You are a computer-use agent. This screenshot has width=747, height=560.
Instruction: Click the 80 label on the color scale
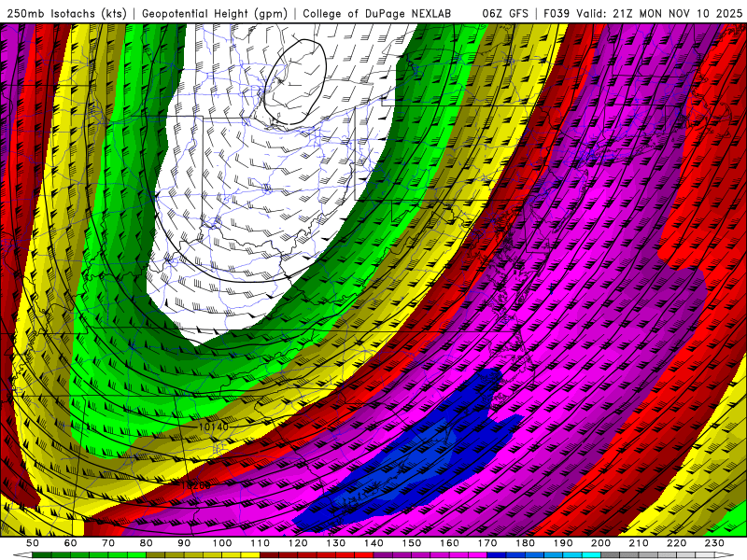click(x=147, y=543)
